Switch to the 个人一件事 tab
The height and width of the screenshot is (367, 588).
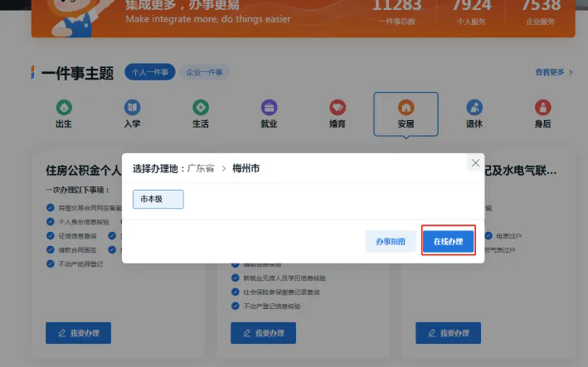click(x=150, y=72)
